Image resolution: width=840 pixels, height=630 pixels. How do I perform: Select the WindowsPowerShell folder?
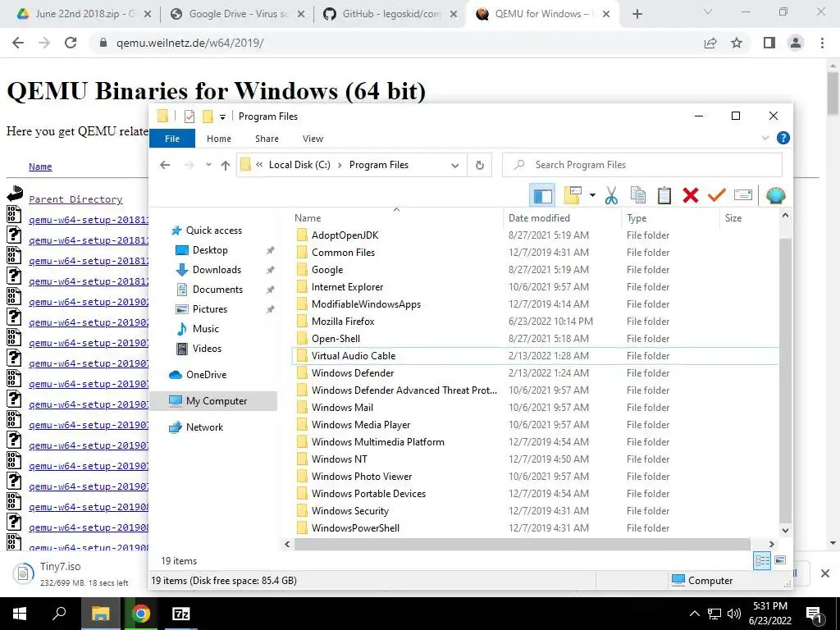[355, 528]
